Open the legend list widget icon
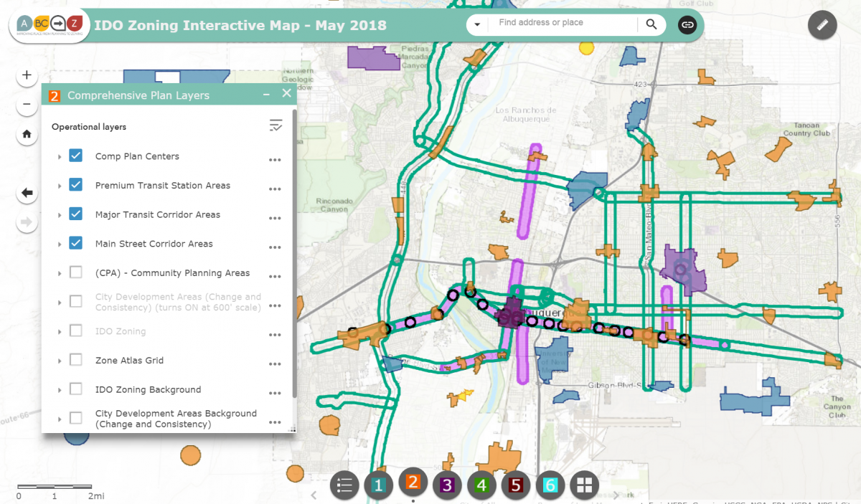This screenshot has height=504, width=861. (344, 485)
